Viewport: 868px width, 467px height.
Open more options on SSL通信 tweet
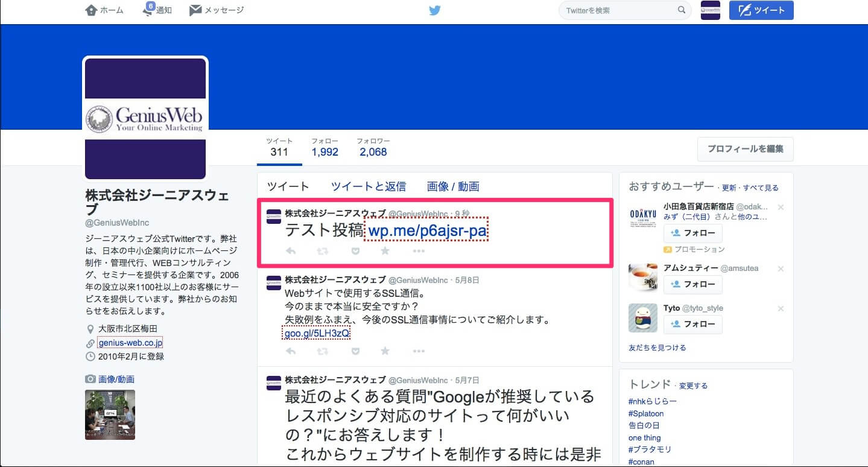point(419,351)
